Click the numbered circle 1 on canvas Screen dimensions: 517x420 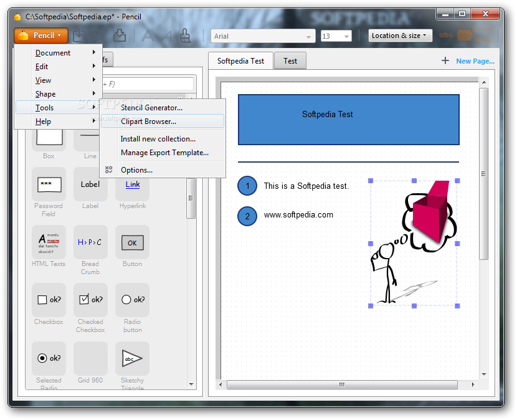247,186
